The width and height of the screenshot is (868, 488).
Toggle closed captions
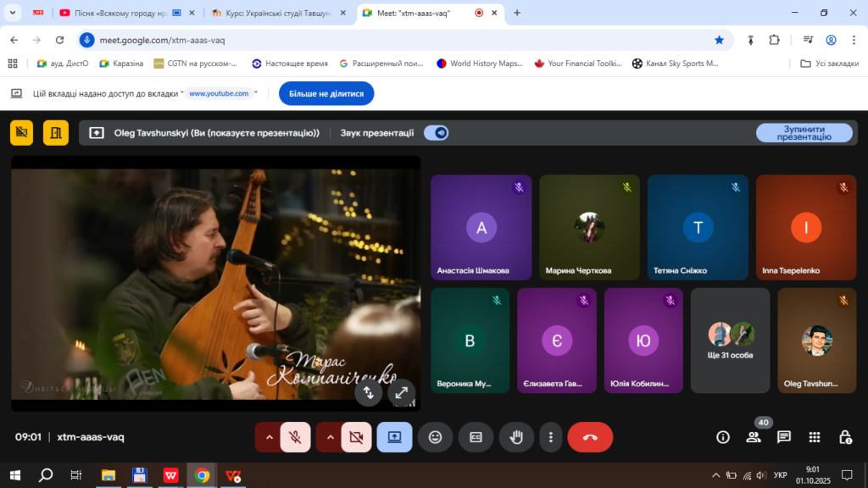click(x=476, y=437)
